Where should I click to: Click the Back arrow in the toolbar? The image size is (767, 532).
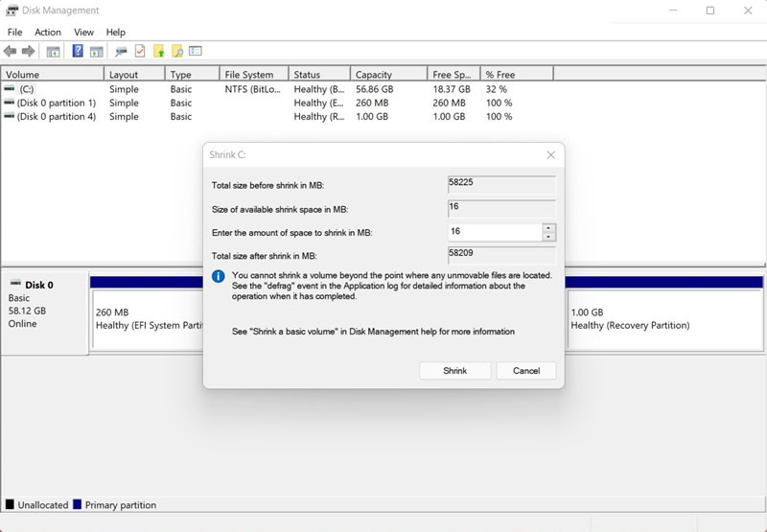[10, 51]
